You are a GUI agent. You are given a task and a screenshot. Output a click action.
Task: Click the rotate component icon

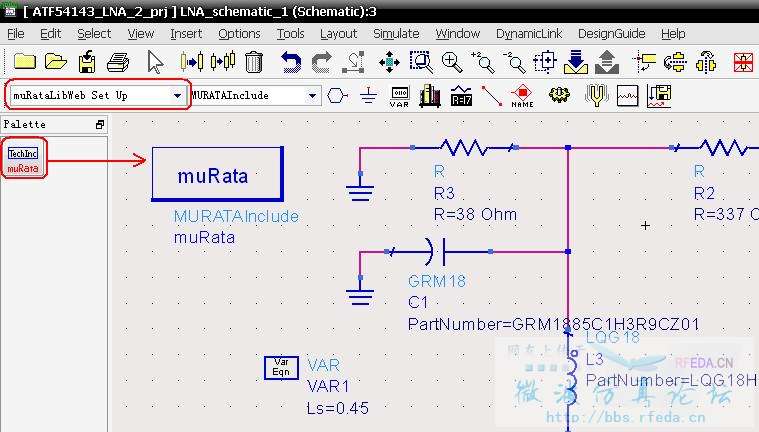tap(644, 62)
